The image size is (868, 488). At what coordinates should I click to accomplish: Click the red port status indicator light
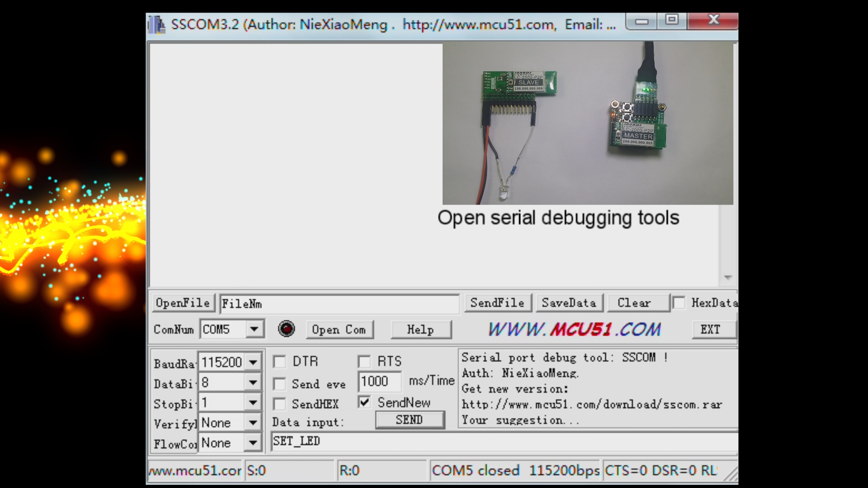tap(286, 328)
